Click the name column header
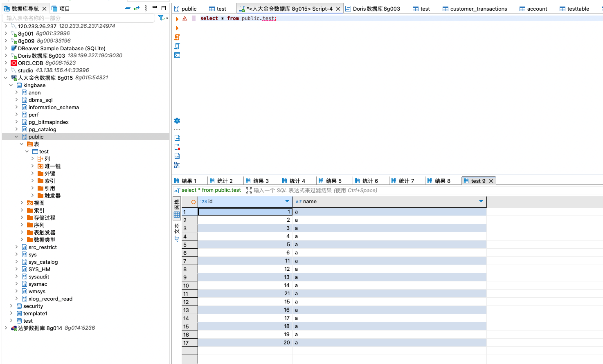603x364 pixels. (x=389, y=202)
